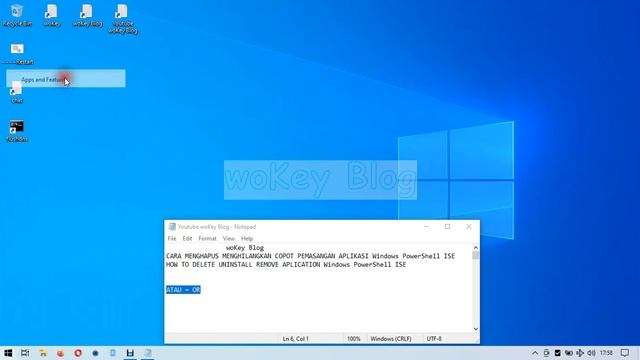Open the Recycle Bin desktop icon
The height and width of the screenshot is (360, 640).
point(17,16)
